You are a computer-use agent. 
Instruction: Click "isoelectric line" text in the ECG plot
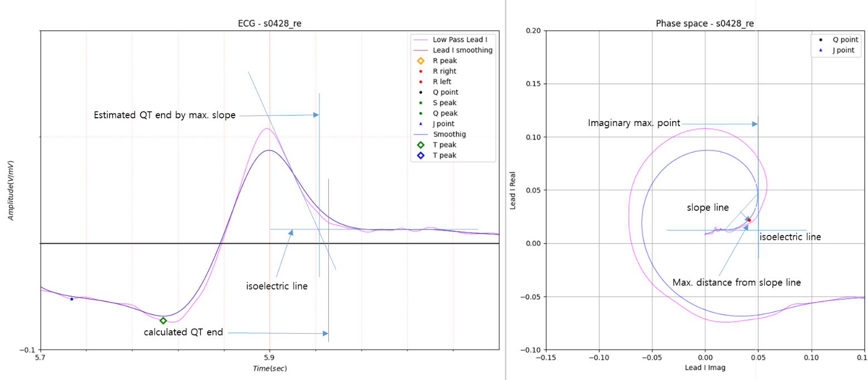pos(277,286)
